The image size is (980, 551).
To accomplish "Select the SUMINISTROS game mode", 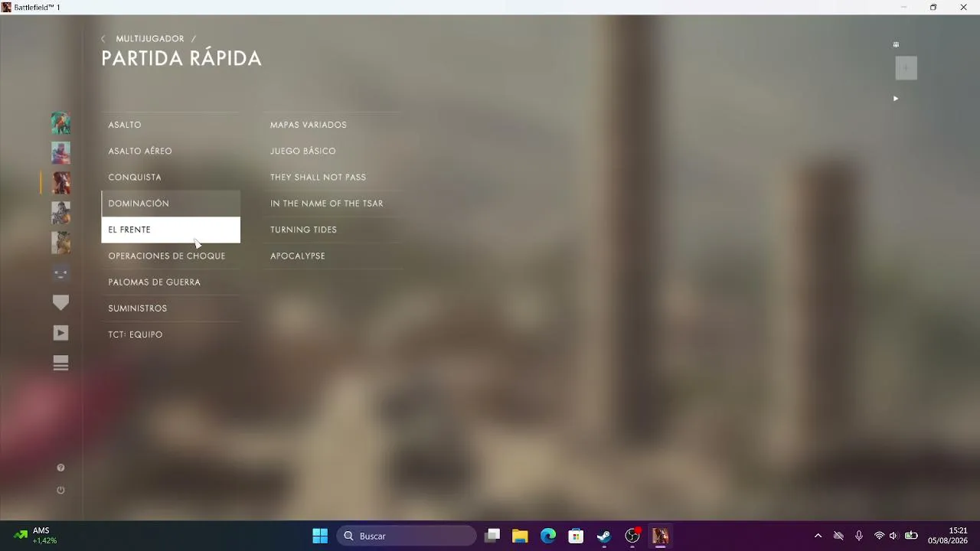I will 171,308.
